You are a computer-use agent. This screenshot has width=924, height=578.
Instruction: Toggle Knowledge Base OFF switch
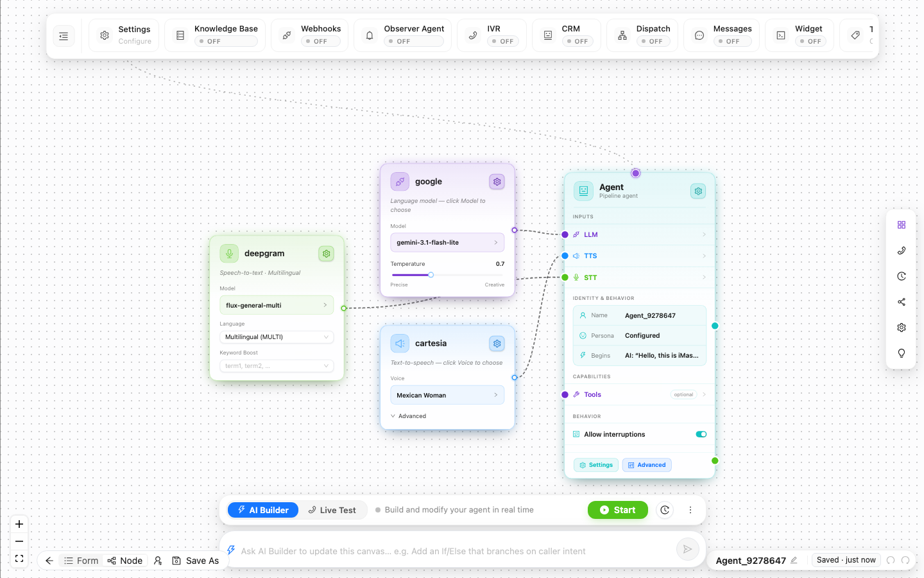(x=226, y=41)
